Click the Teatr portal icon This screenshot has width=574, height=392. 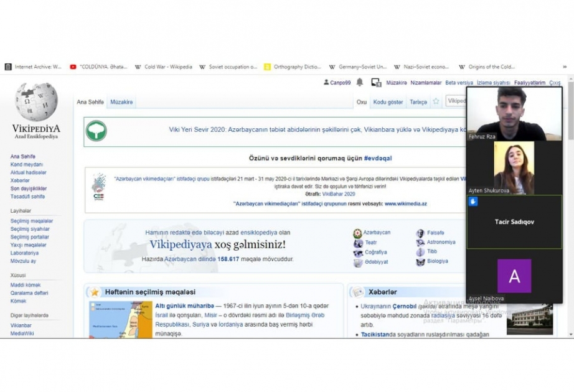point(357,243)
